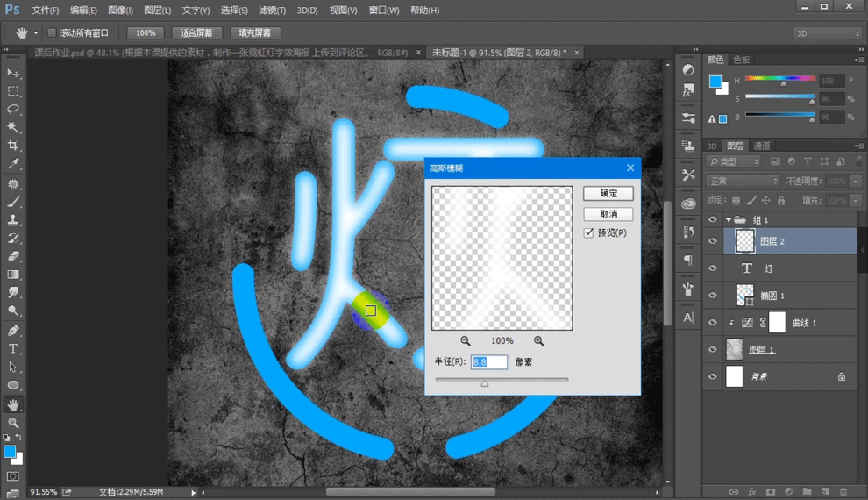Screen dimensions: 868x500
Task: Cancel Gaussian Blur with 取消
Action: (608, 214)
